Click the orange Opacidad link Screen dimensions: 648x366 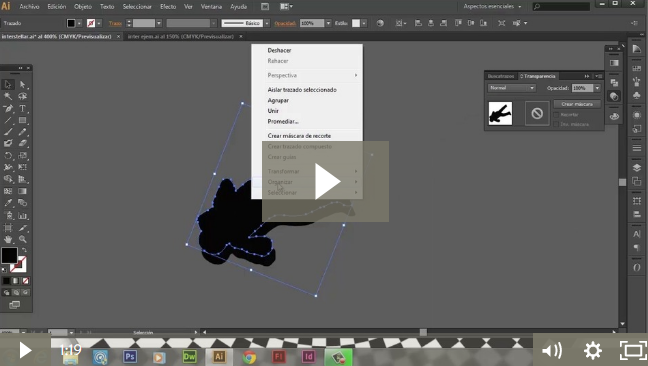(285, 24)
